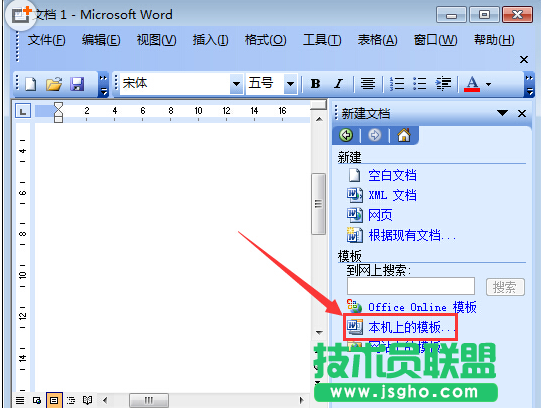Increase paragraph indent icon
The height and width of the screenshot is (408, 541).
coord(443,84)
